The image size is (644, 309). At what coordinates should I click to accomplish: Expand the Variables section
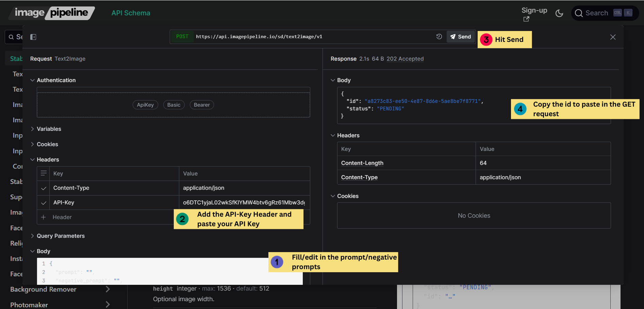pyautogui.click(x=46, y=129)
